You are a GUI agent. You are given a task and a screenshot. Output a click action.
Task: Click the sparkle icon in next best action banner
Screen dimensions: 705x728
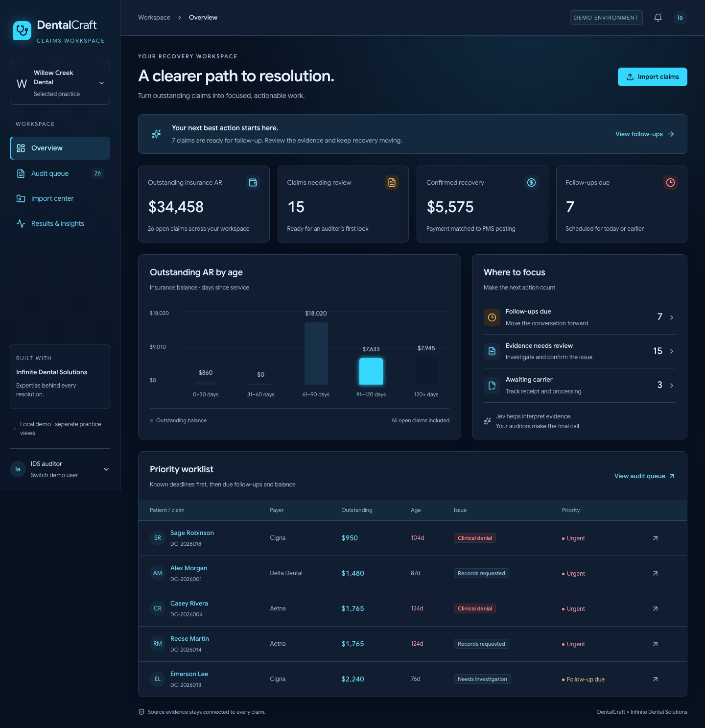click(x=157, y=134)
